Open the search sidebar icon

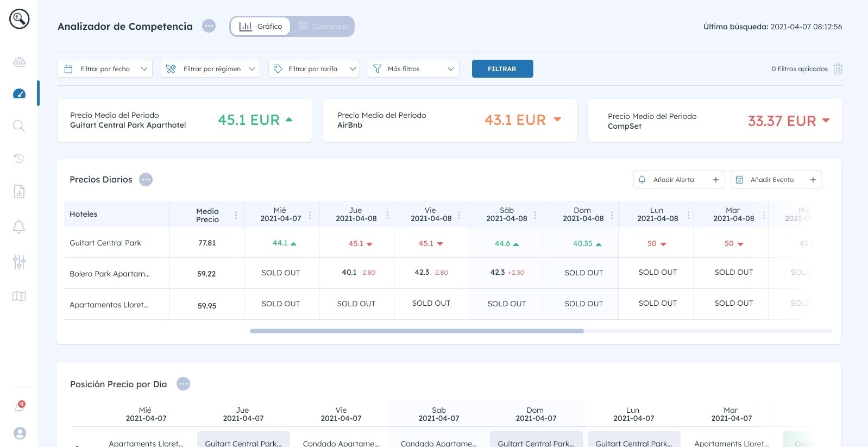coord(19,126)
